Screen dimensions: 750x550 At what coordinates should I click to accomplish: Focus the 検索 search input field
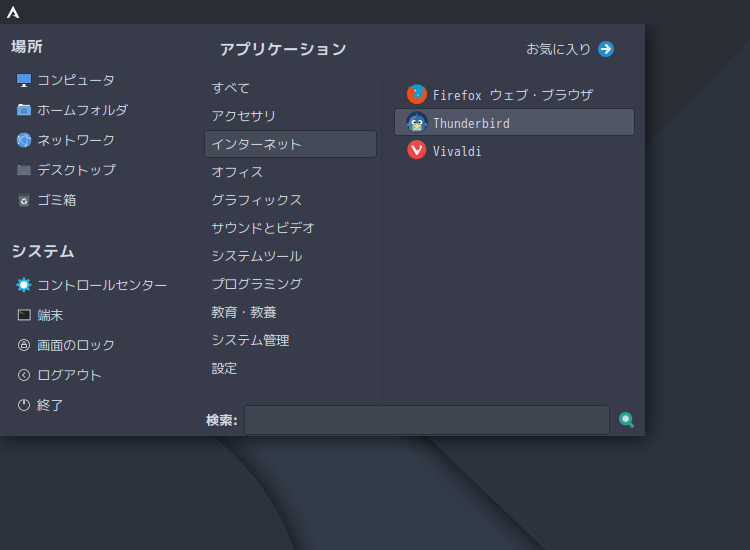click(x=427, y=420)
